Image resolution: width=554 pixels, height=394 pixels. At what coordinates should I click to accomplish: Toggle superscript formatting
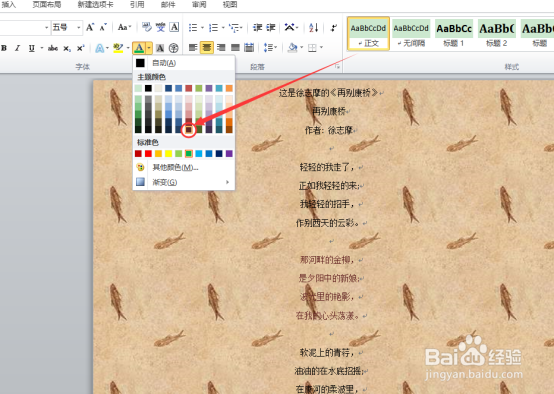point(81,48)
